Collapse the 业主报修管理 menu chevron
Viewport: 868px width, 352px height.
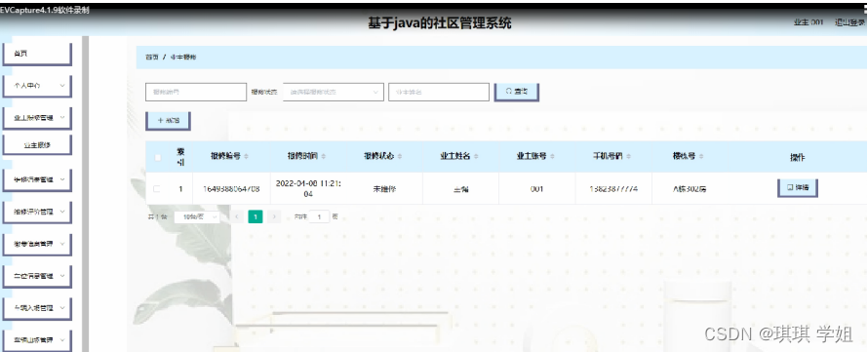62,117
